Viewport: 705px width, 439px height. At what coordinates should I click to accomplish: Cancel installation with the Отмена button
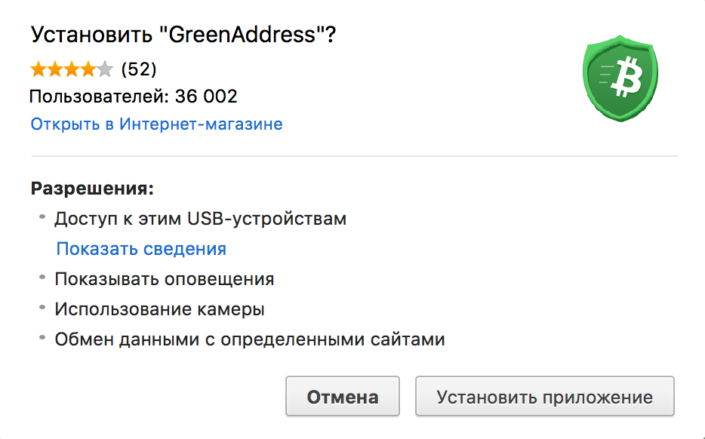343,396
